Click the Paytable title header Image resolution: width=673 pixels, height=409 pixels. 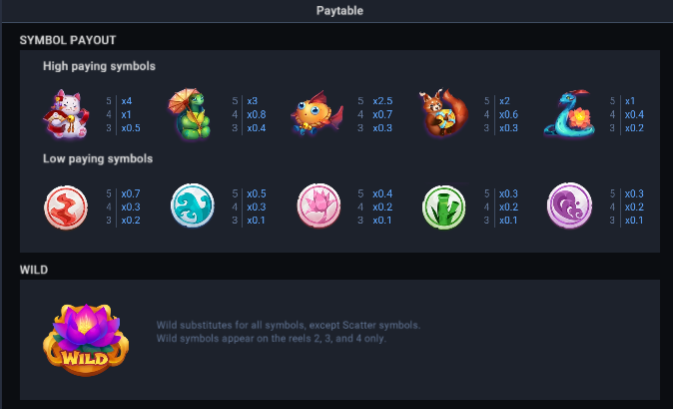tap(340, 11)
